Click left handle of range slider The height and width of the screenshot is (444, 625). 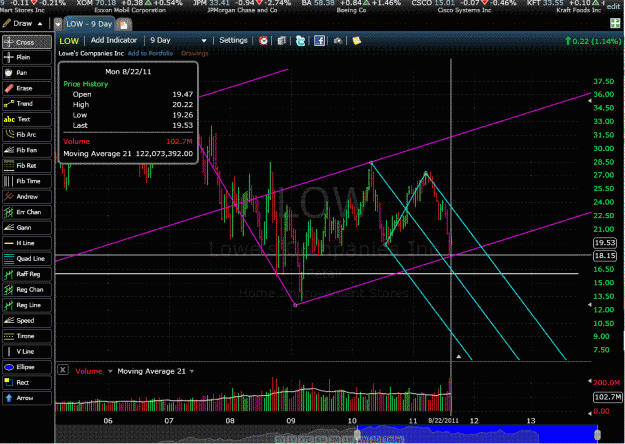click(358, 433)
